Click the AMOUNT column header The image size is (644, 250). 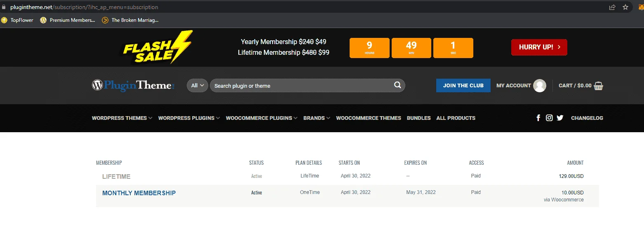[x=575, y=163]
